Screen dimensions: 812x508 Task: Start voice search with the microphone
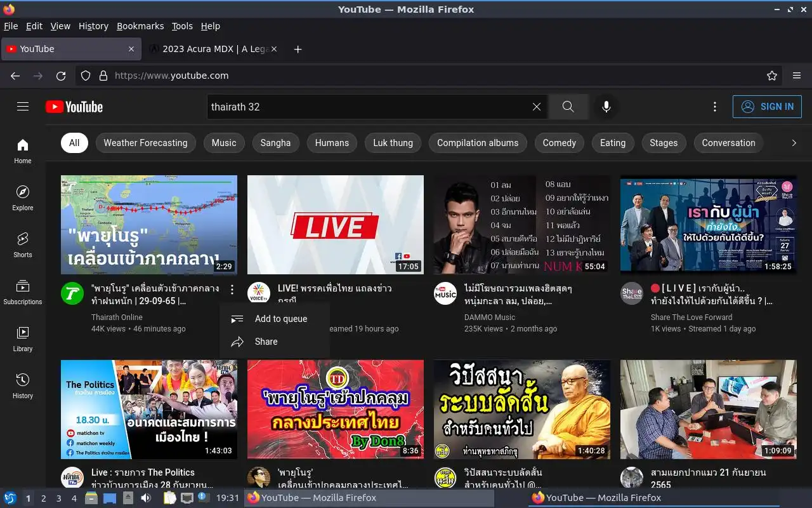[x=606, y=107]
